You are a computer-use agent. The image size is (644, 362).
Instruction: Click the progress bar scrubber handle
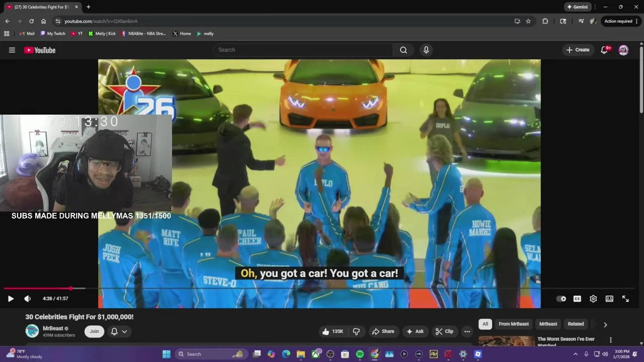71,289
